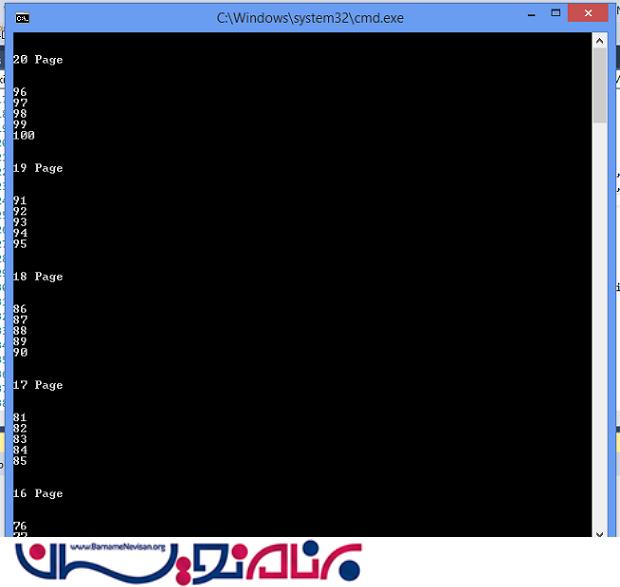This screenshot has width=620, height=587.
Task: Minimize the cmd.exe window
Action: click(531, 15)
